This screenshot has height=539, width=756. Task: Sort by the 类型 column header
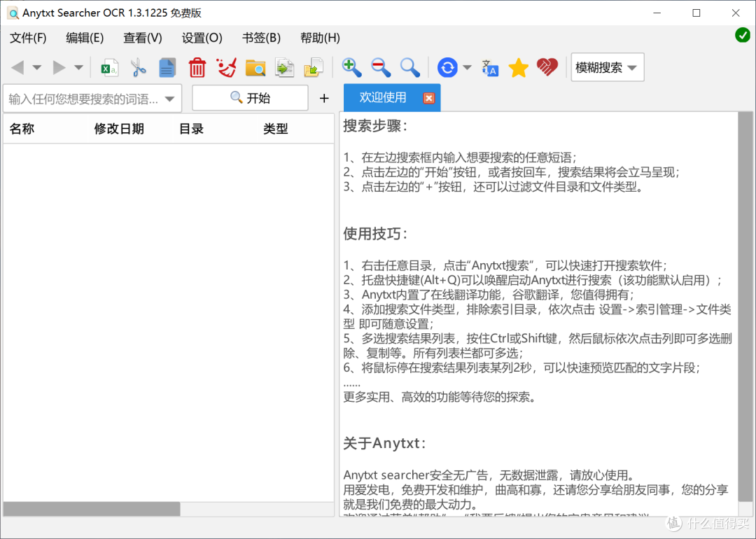point(276,129)
